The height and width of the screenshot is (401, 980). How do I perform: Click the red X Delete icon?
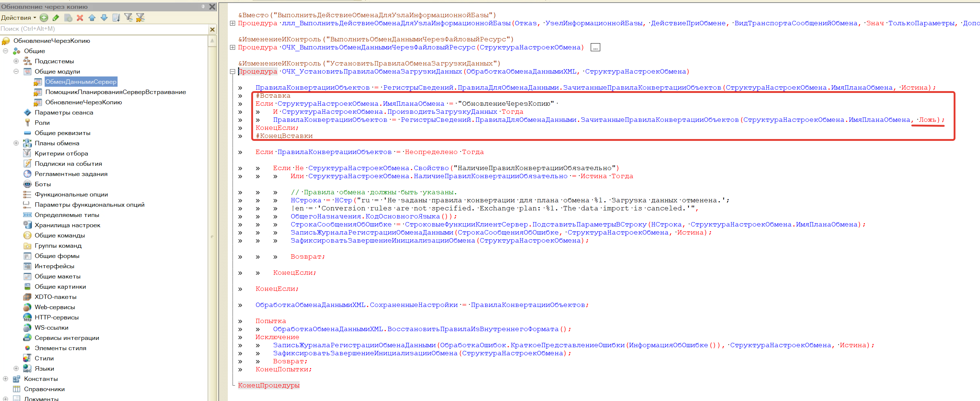(x=80, y=18)
